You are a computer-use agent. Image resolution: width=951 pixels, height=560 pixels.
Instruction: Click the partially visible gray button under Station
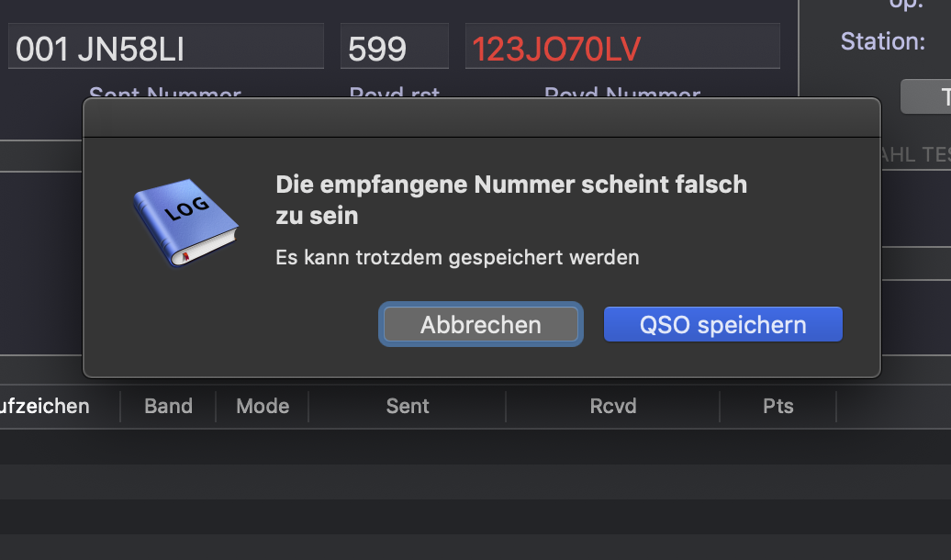click(x=925, y=96)
